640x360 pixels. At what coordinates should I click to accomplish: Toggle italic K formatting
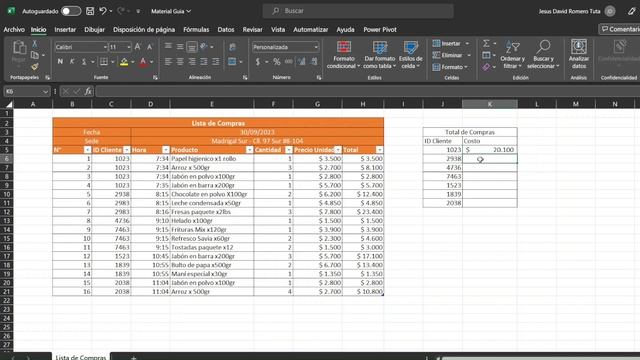[x=72, y=62]
